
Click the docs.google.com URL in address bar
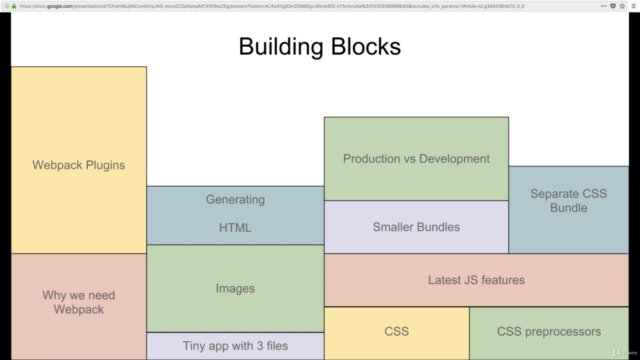click(271, 6)
